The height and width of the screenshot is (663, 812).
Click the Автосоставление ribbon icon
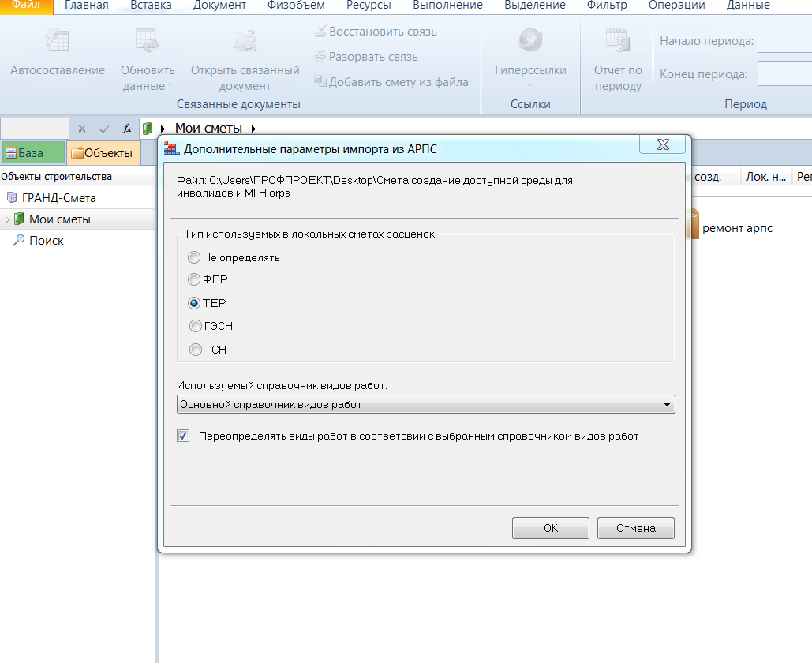[x=57, y=40]
